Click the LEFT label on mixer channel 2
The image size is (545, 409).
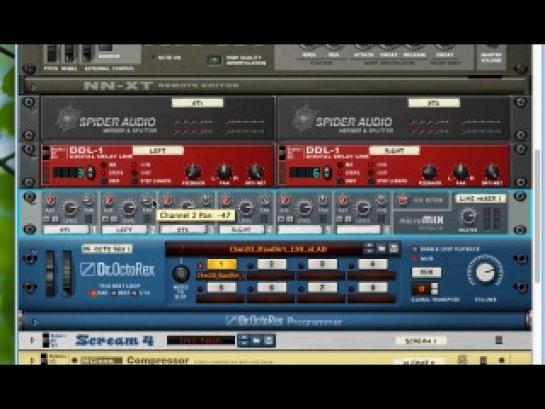pos(124,230)
